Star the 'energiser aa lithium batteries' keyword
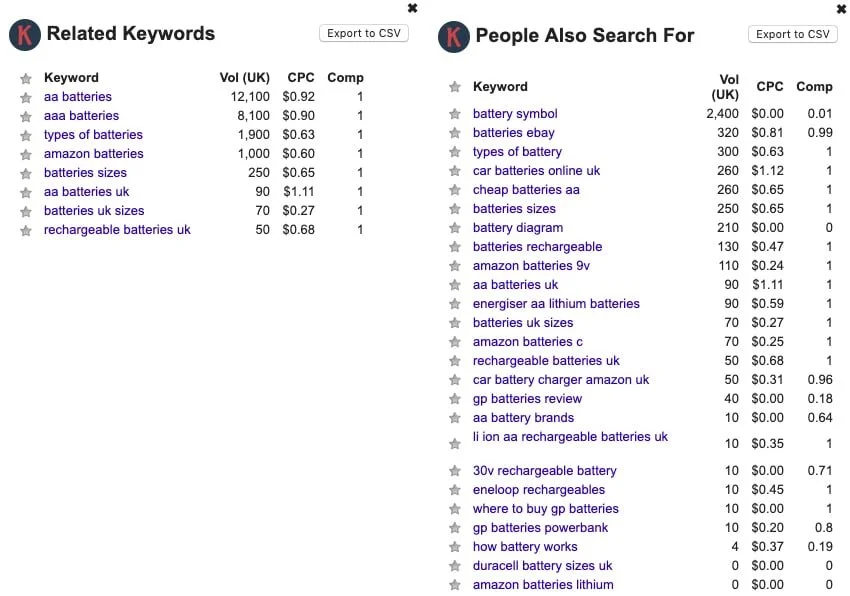Viewport: 850px width, 596px height. pyautogui.click(x=455, y=304)
